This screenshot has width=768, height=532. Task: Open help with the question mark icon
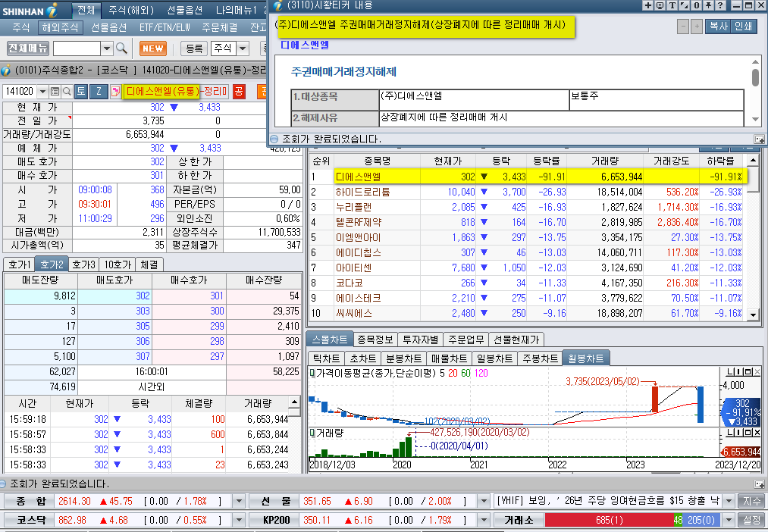720,6
